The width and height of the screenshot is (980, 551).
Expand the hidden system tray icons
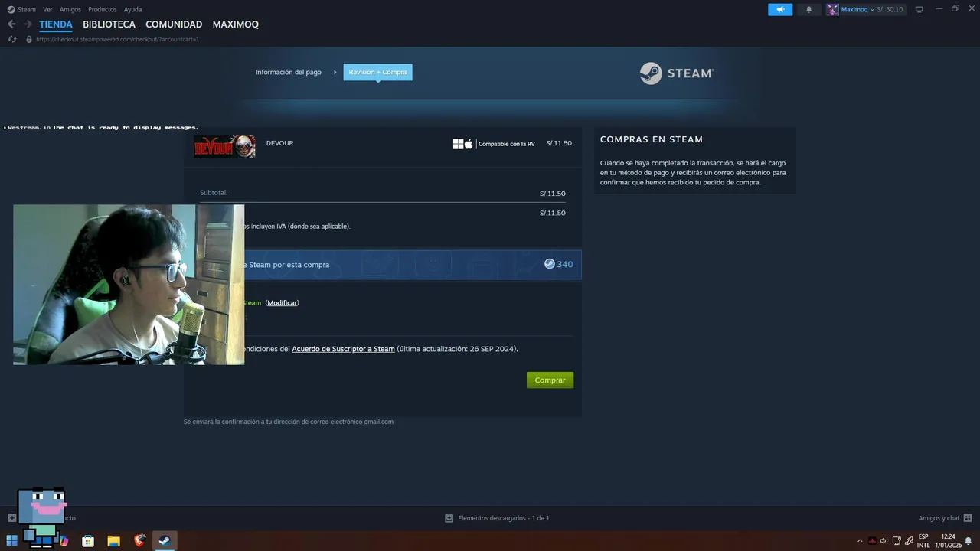tap(860, 541)
